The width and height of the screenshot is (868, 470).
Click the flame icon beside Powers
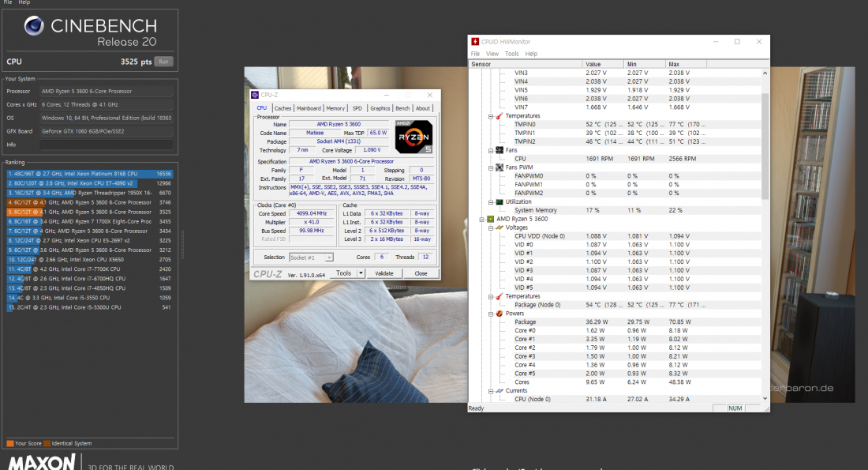tap(498, 314)
